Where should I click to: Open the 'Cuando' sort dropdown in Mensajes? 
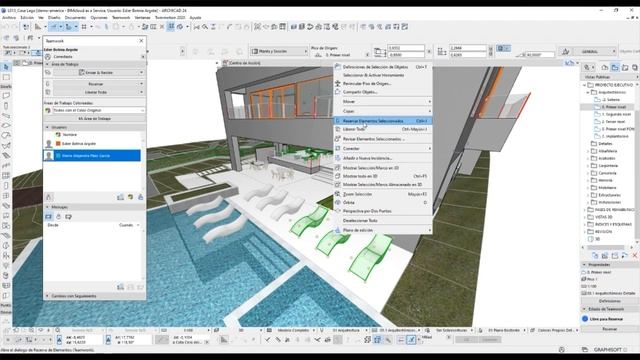click(x=129, y=225)
